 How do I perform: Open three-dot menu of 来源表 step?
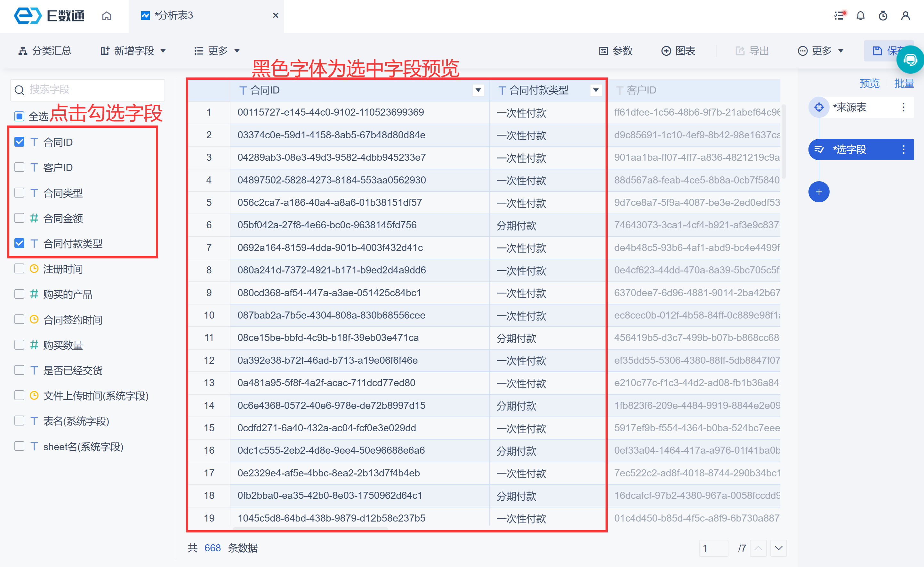pos(903,108)
